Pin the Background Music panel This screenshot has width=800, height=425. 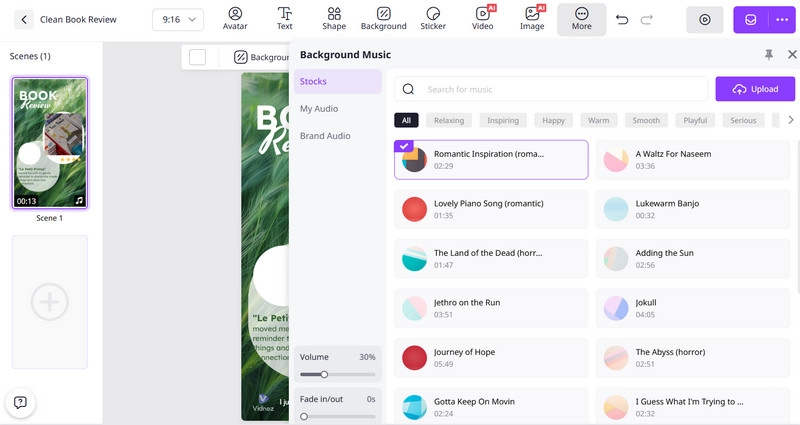[x=768, y=55]
